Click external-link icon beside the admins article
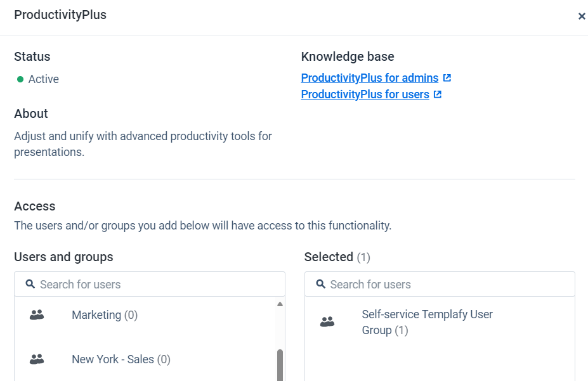 click(447, 78)
